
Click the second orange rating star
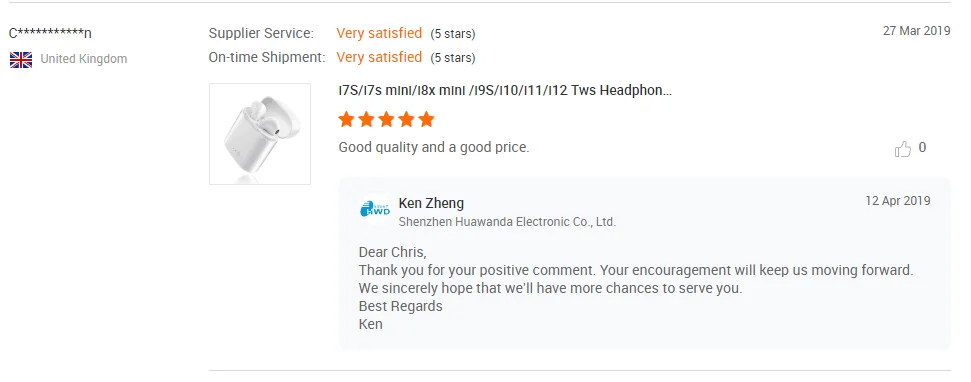[x=367, y=119]
